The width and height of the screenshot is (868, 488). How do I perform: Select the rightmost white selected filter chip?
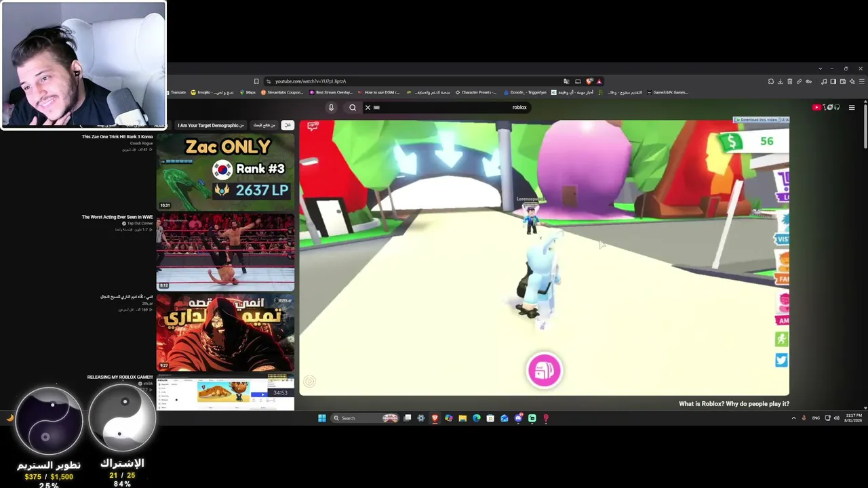click(288, 125)
